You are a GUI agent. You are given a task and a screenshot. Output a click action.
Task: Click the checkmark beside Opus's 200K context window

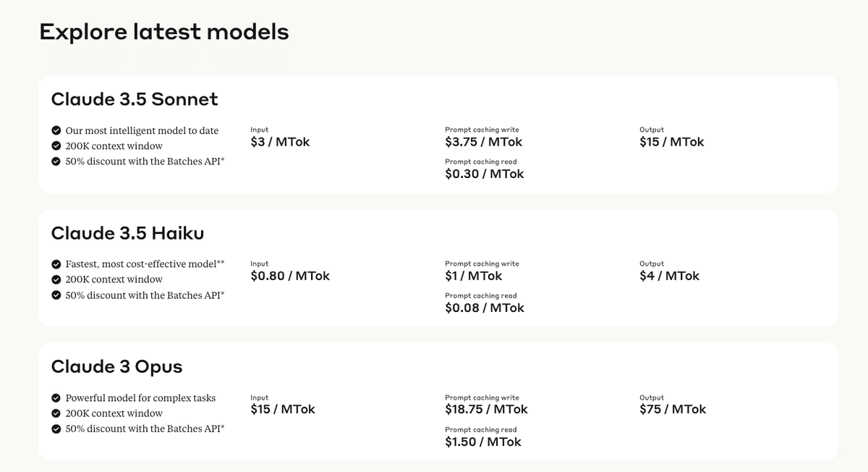56,413
